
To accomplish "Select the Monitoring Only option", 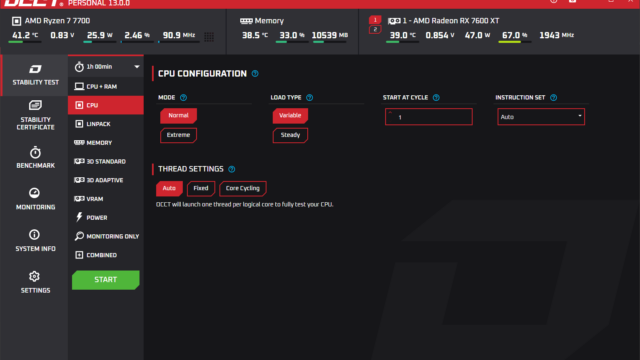I will [106, 236].
